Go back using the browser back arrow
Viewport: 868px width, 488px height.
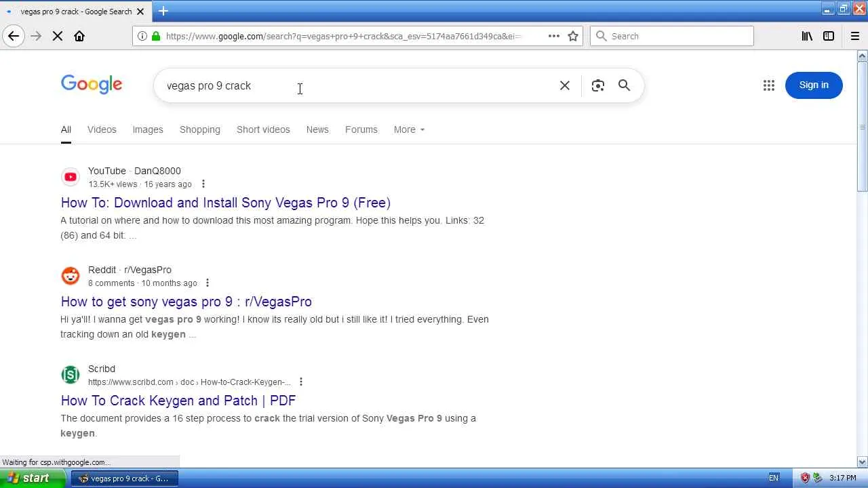(x=14, y=36)
